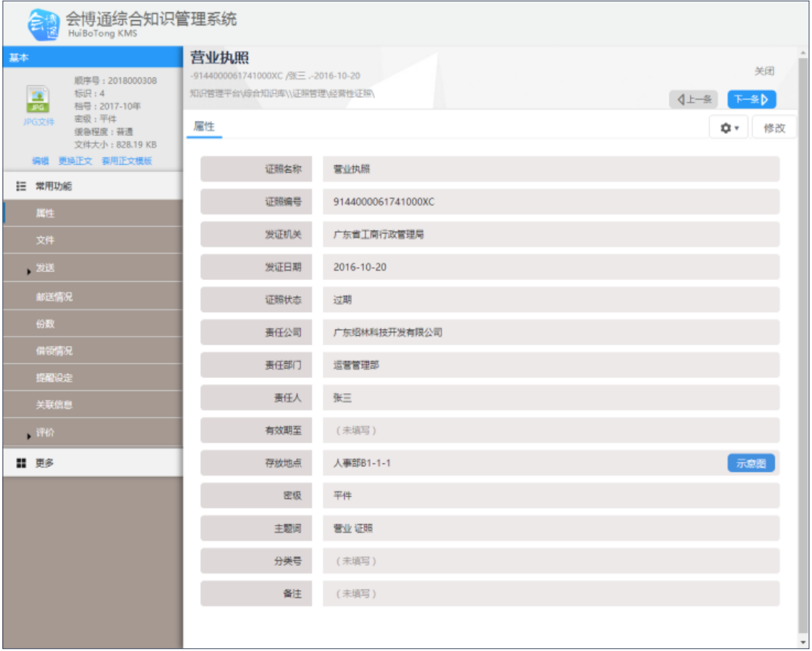This screenshot has height=651, width=812.
Task: Click the vertical scrollbar down arrow
Action: 803,642
